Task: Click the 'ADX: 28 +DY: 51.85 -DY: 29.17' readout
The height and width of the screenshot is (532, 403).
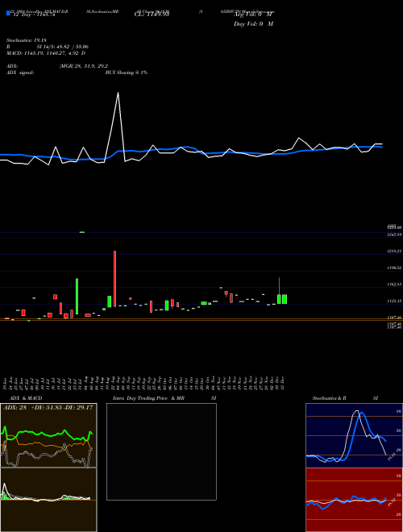Action: tap(48, 407)
